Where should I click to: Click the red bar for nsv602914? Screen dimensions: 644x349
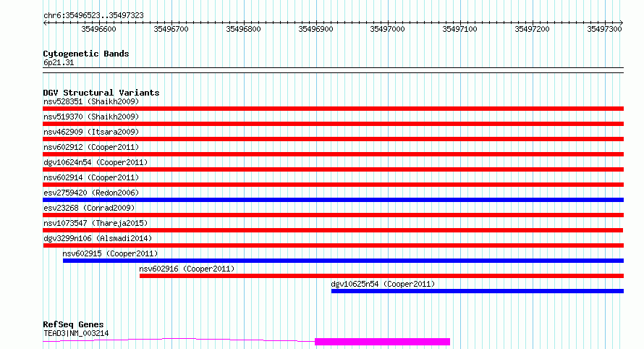333,185
